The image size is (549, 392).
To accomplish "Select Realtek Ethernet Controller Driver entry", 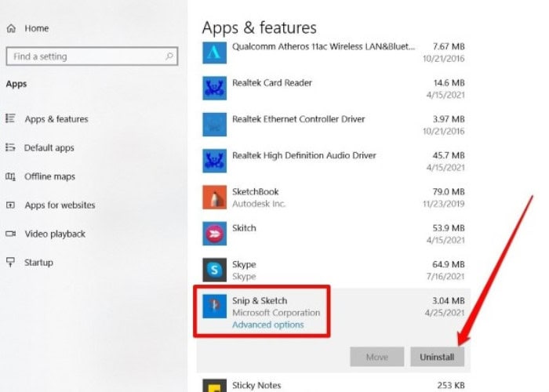I will [299, 119].
